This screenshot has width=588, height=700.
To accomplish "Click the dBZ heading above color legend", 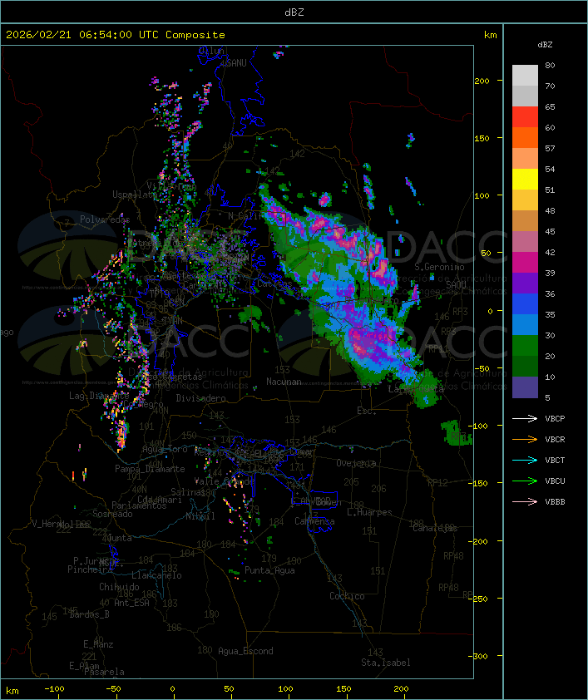I will 545,45.
